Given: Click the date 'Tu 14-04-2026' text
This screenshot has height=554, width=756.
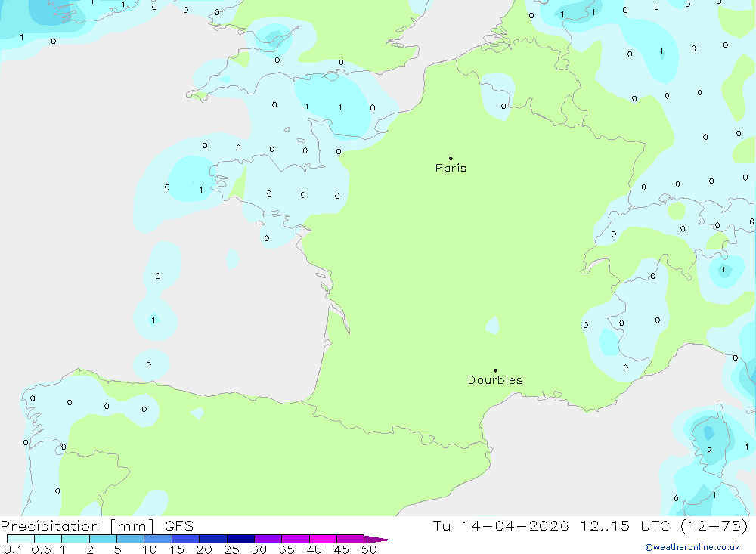Looking at the screenshot, I should [500, 526].
